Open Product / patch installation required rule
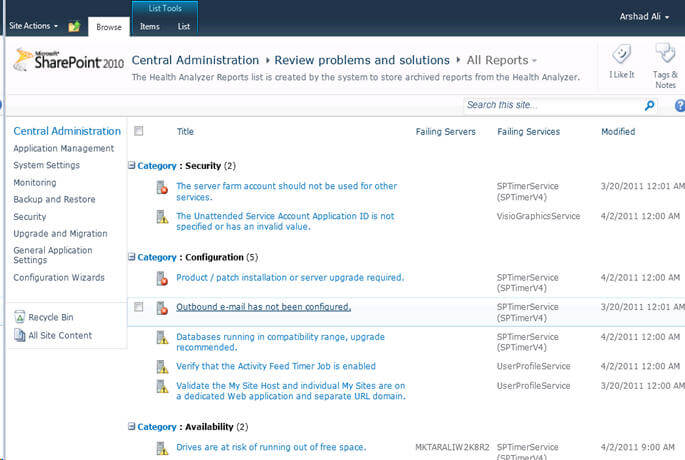The image size is (685, 460). pos(290,277)
